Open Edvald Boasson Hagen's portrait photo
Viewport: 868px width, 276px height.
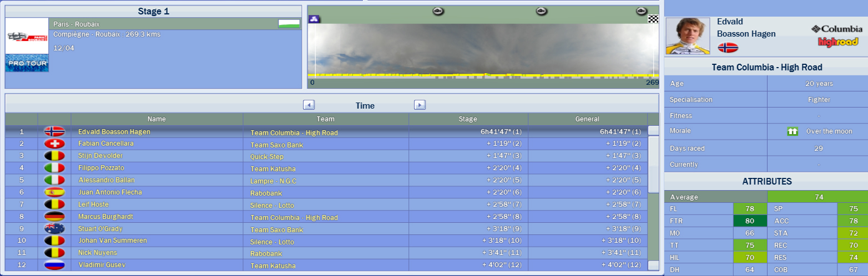(687, 35)
